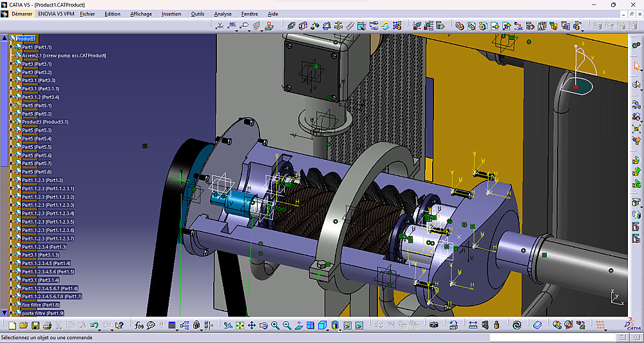Select 'porte filtre (Part1.9)' tree item
The width and height of the screenshot is (644, 343).
[43, 313]
